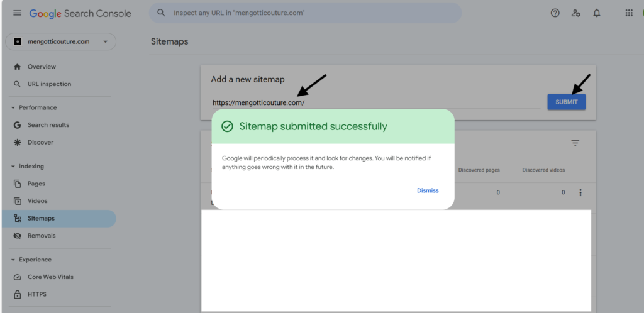Image resolution: width=644 pixels, height=313 pixels.
Task: Open the notifications bell
Action: pyautogui.click(x=597, y=13)
